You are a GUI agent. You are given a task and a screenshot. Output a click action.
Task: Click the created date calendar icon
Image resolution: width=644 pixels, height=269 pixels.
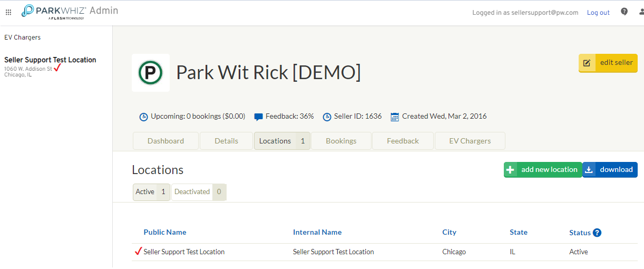pos(395,117)
